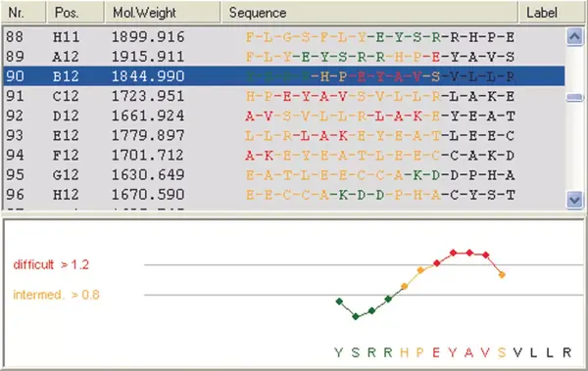Sort by the Nr. column header
588x371 pixels.
click(24, 13)
